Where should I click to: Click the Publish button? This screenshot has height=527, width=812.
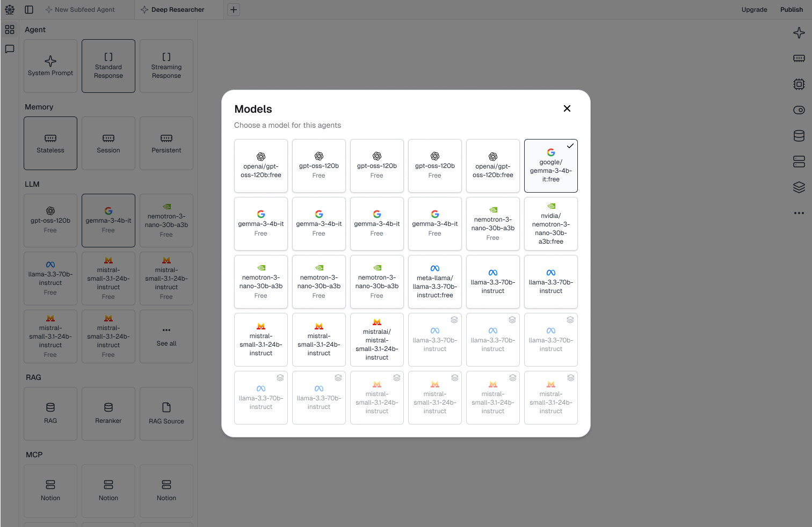(791, 10)
